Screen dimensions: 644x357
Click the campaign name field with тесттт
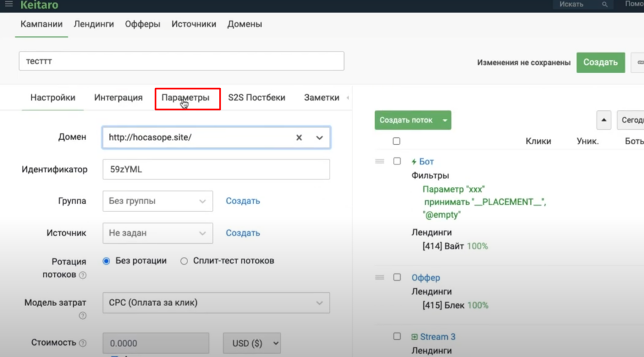point(182,61)
